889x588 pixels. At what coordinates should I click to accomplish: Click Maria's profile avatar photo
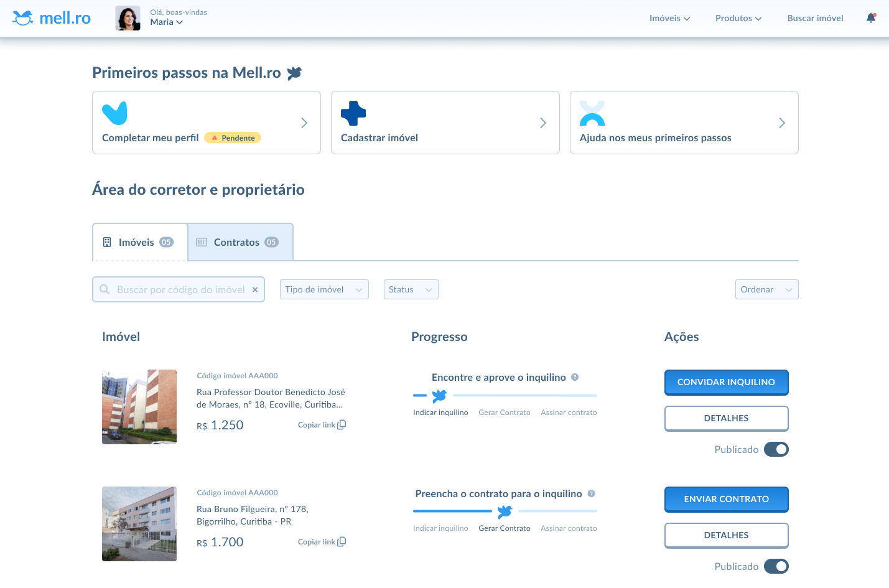pos(128,18)
